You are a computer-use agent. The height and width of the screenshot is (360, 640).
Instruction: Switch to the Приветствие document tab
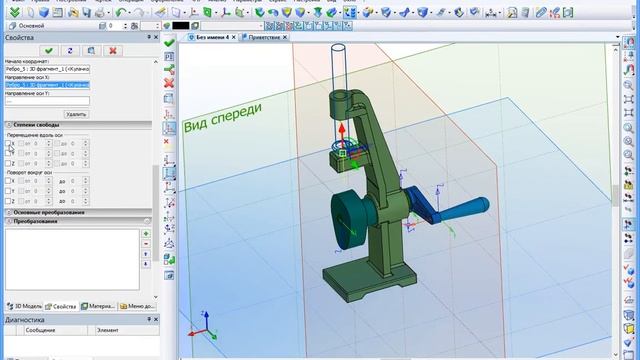click(264, 37)
